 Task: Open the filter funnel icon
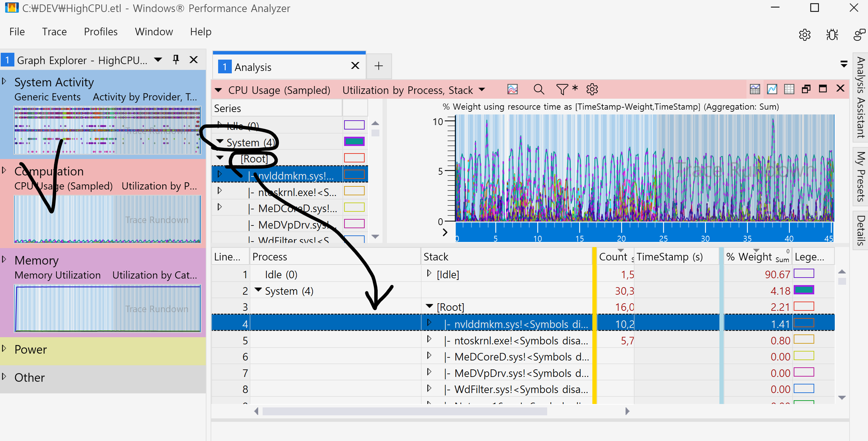pos(562,89)
